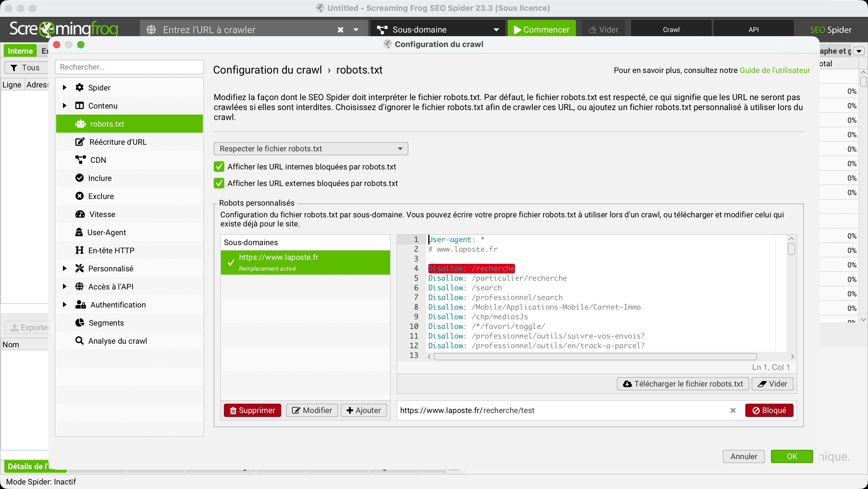Viewport: 868px width, 489px height.
Task: Click the En-tête HTTP H icon
Action: [80, 251]
